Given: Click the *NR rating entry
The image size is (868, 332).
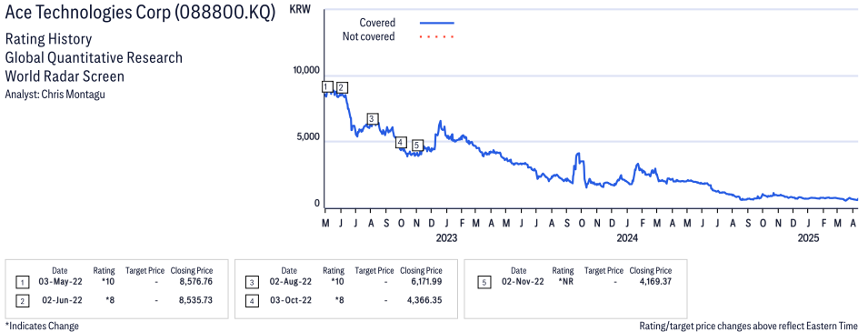Looking at the screenshot, I should 565,282.
